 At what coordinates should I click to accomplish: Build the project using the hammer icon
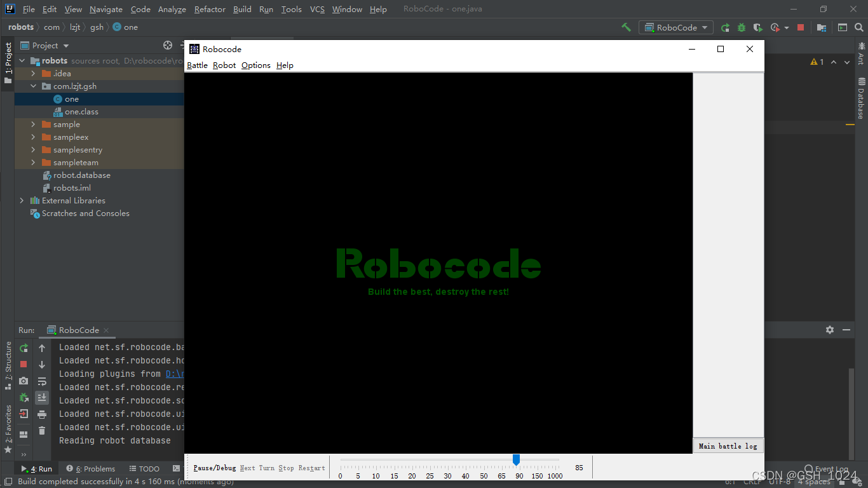(626, 27)
